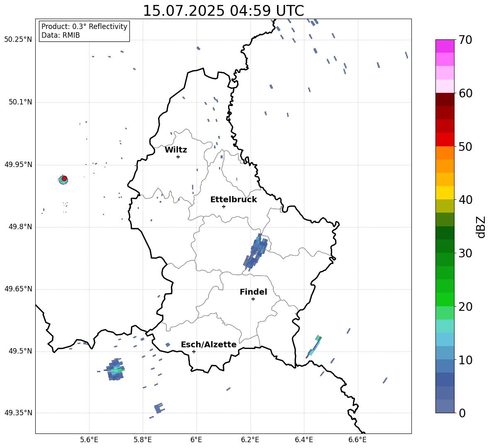Select the Findel station label
The height and width of the screenshot is (448, 491).
(x=253, y=292)
